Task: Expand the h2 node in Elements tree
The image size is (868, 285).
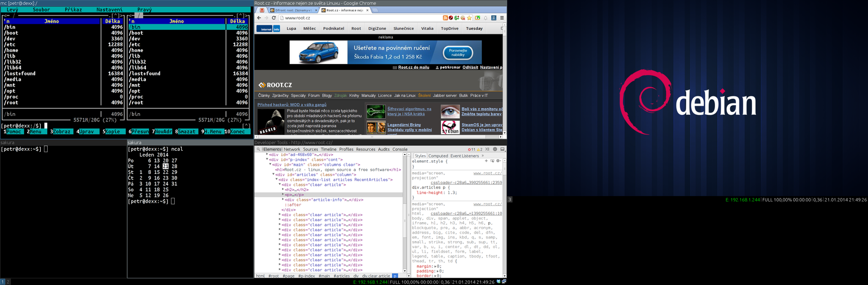Action: [x=283, y=190]
